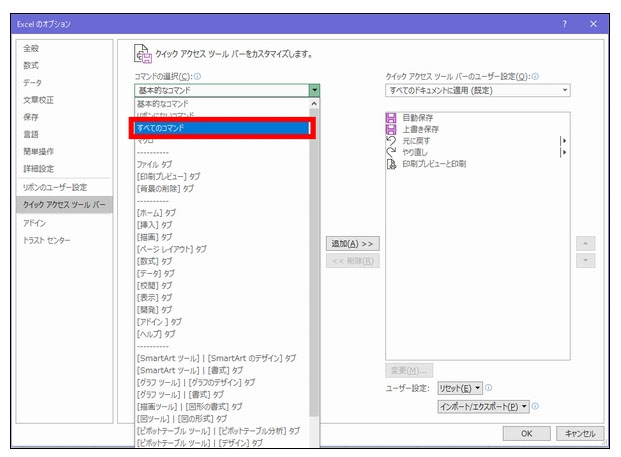Click the info icon next to リセット
The image size is (621, 457).
(x=489, y=388)
